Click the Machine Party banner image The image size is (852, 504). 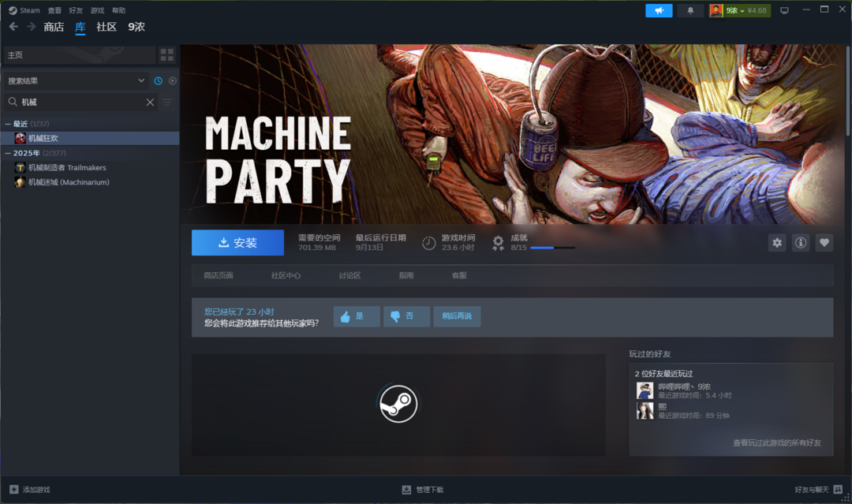tap(513, 134)
